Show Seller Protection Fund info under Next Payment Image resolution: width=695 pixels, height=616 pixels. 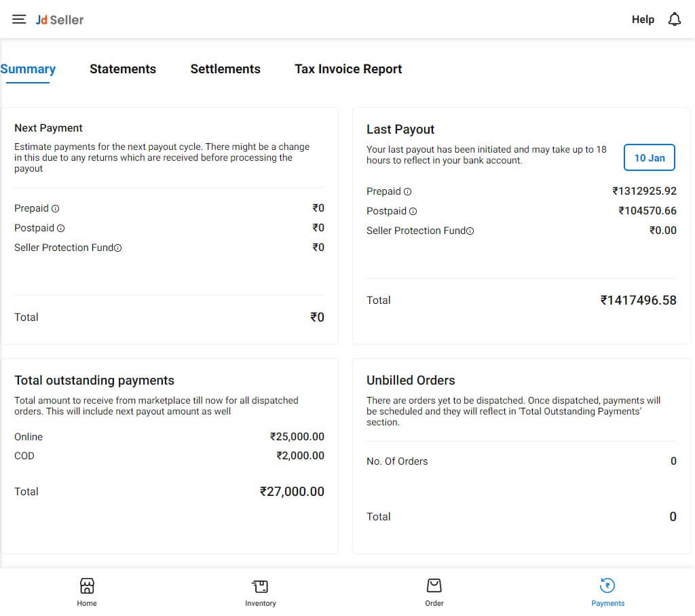tap(119, 248)
